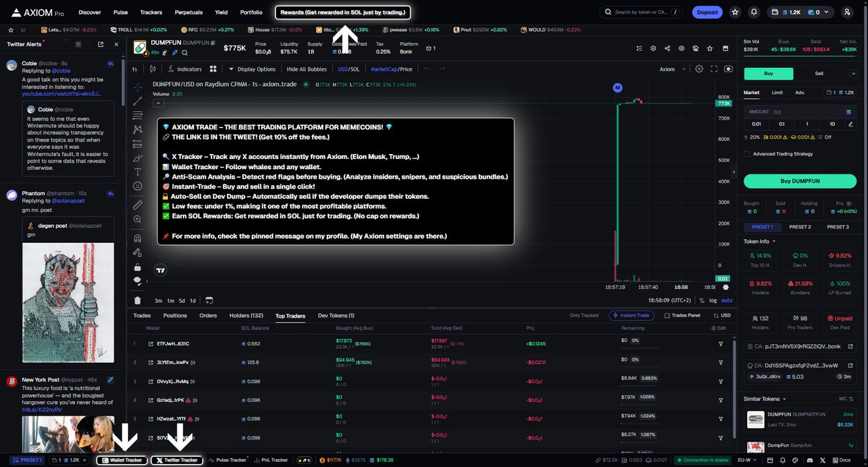Enable Advanced Trading Strategy checkbox
868x467 pixels.
point(747,153)
